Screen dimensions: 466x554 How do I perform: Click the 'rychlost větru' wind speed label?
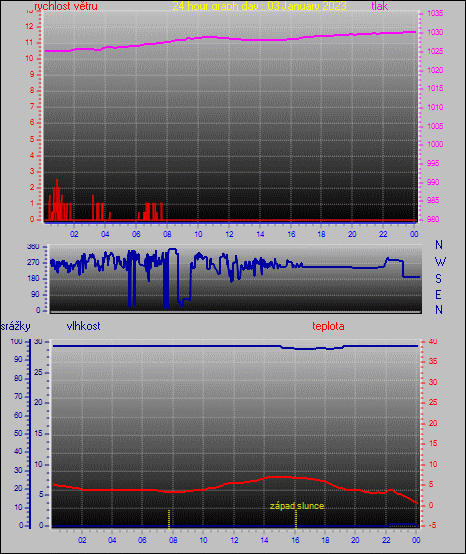(66, 6)
